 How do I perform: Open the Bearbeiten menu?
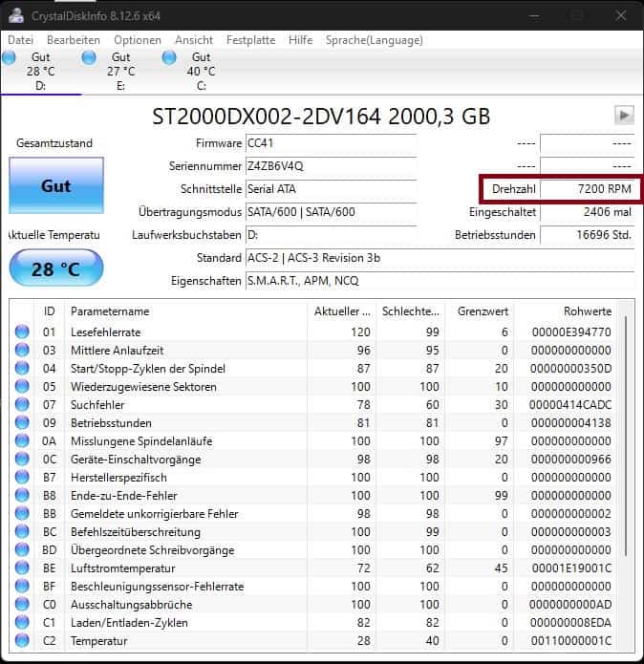click(74, 40)
